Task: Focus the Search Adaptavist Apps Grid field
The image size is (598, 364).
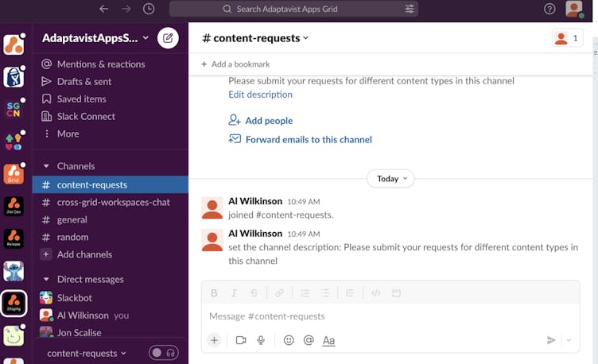Action: [x=293, y=9]
